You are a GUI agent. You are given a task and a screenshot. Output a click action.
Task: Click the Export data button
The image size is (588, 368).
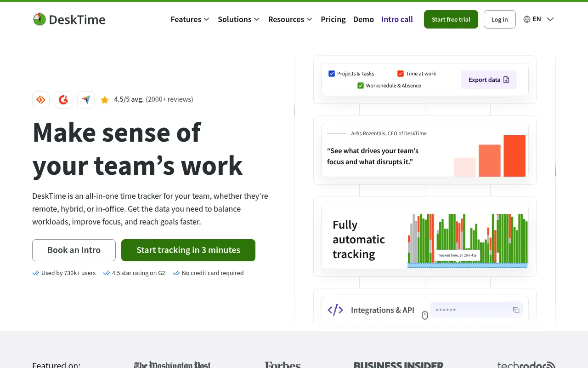click(489, 80)
